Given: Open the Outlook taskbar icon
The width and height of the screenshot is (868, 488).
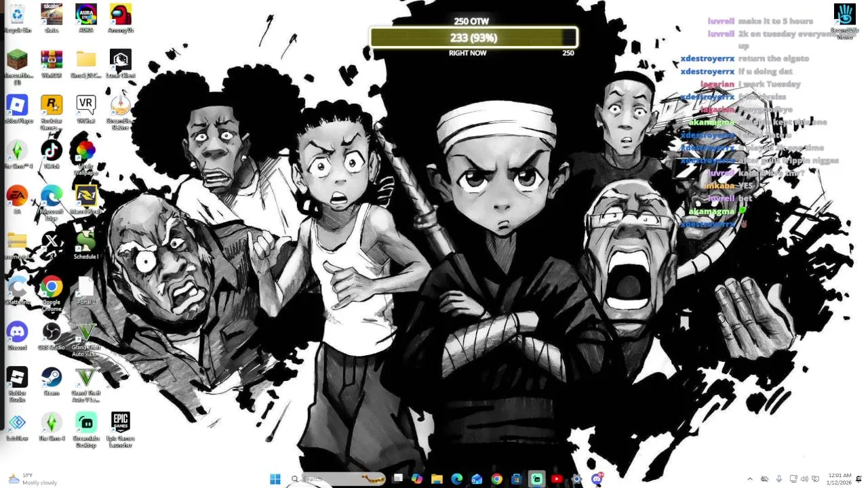Looking at the screenshot, I should point(477,479).
